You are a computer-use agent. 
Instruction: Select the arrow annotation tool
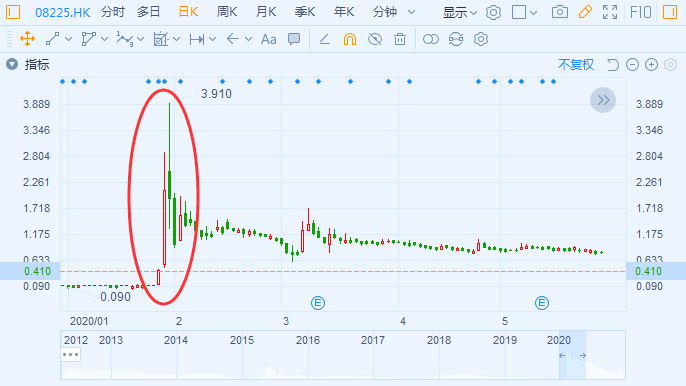click(x=233, y=39)
